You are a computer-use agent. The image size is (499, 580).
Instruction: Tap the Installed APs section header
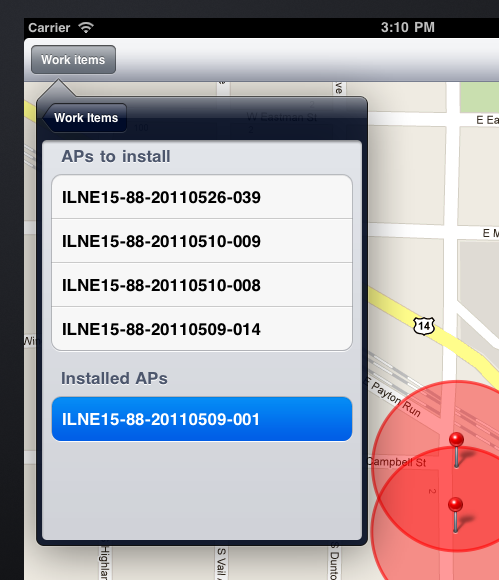point(114,378)
